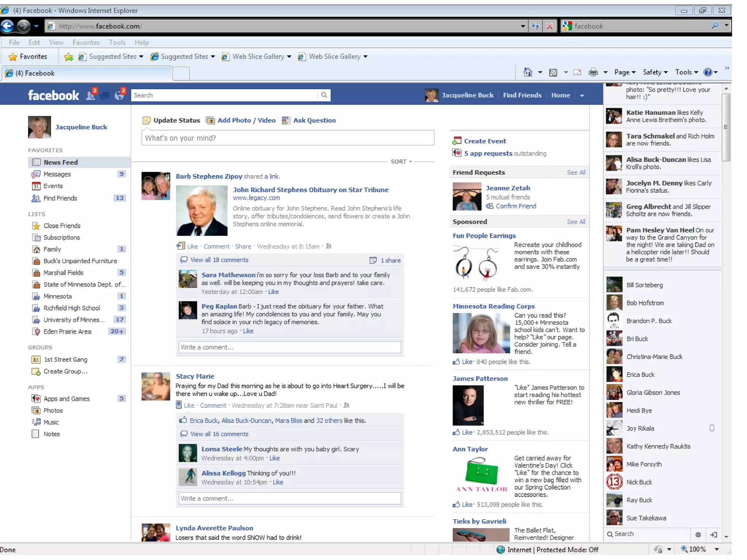Screen dimensions: 747x560
Task: Click View all 18 comments link
Action: pos(219,260)
